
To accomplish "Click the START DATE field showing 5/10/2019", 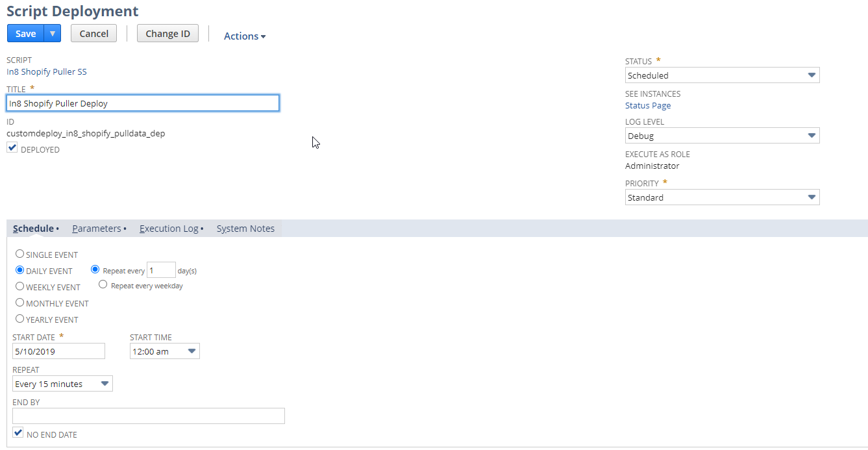I will [58, 351].
